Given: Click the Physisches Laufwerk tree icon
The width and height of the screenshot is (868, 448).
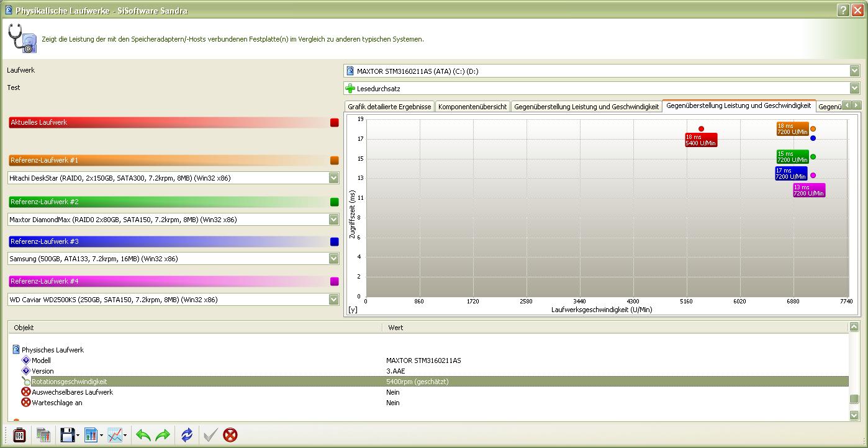Looking at the screenshot, I should click(x=16, y=350).
